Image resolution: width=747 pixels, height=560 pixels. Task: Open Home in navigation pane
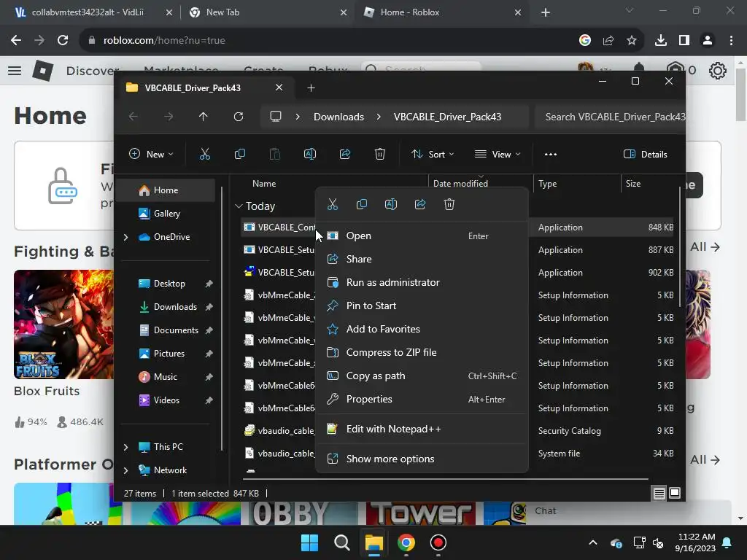pos(166,190)
